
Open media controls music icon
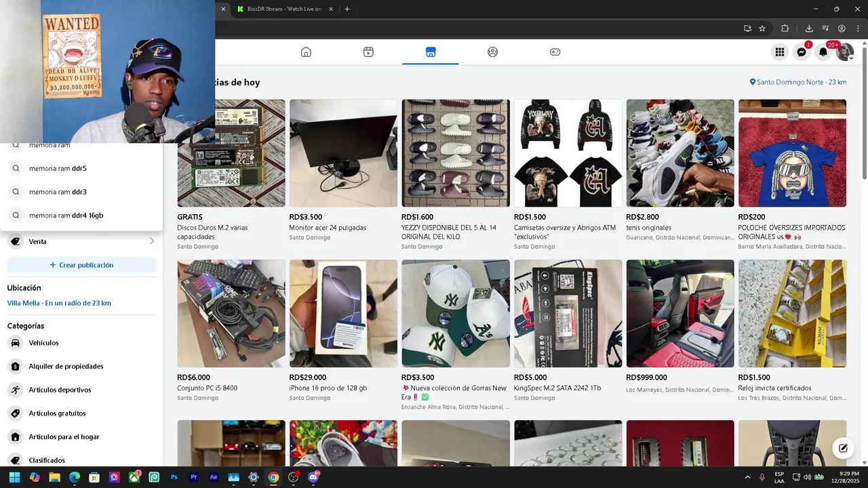click(825, 28)
